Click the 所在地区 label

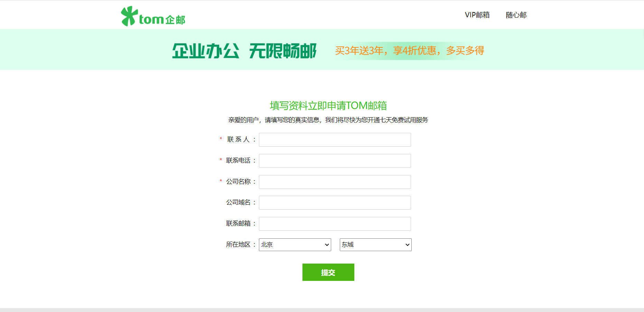point(239,245)
